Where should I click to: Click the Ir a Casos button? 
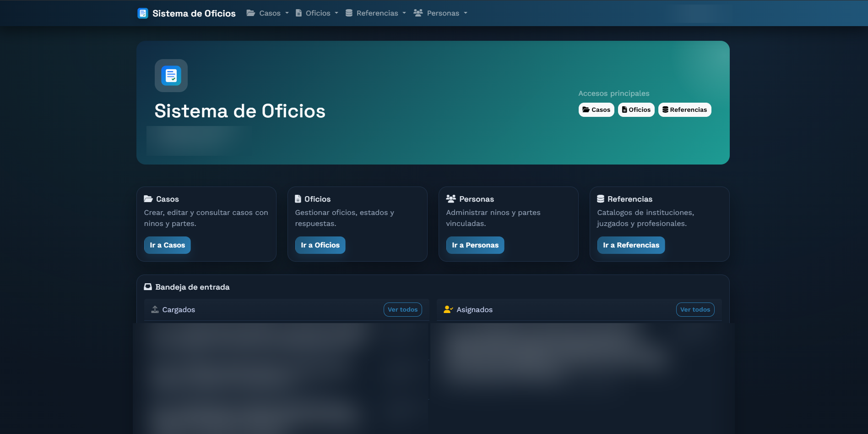168,245
